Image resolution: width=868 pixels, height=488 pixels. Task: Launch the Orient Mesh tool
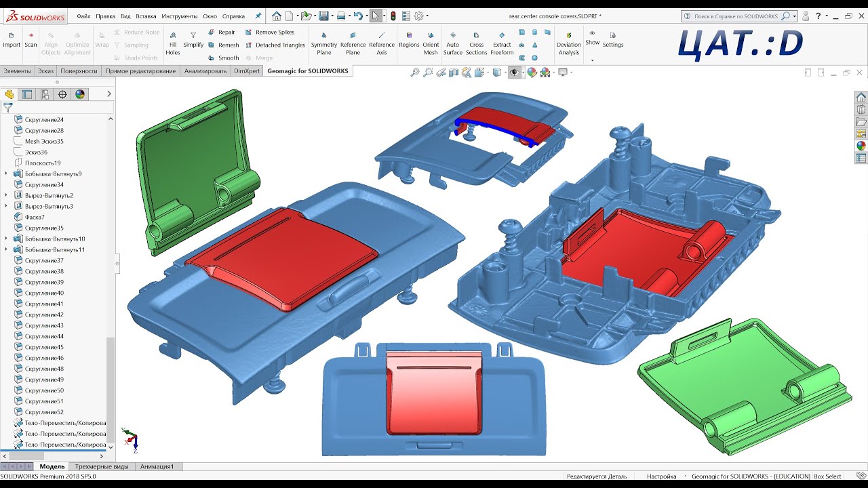[431, 43]
